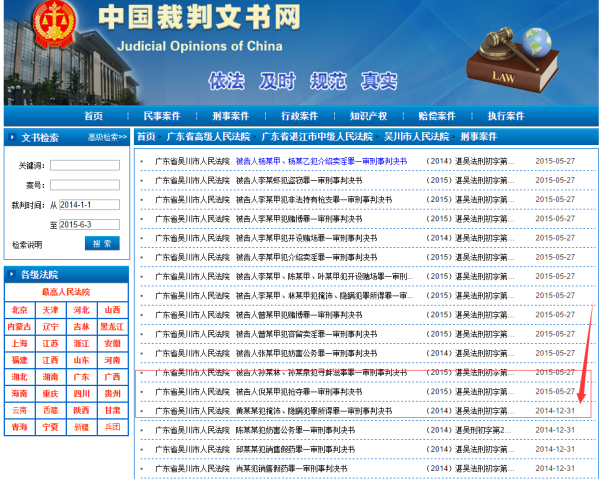Image resolution: width=600 pixels, height=479 pixels.
Task: Focus the 案号 case number input field
Action: click(x=85, y=185)
